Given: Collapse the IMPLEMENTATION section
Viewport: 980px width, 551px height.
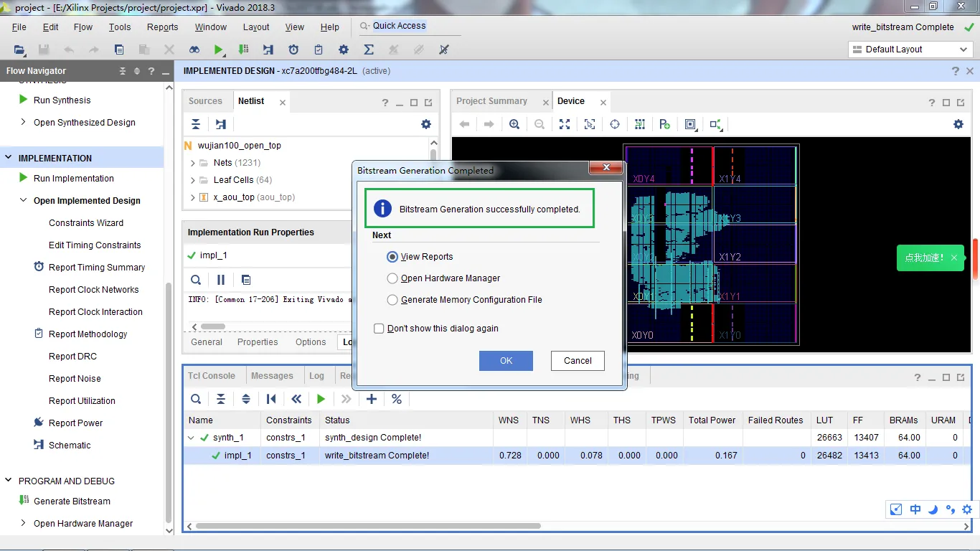Looking at the screenshot, I should tap(9, 158).
